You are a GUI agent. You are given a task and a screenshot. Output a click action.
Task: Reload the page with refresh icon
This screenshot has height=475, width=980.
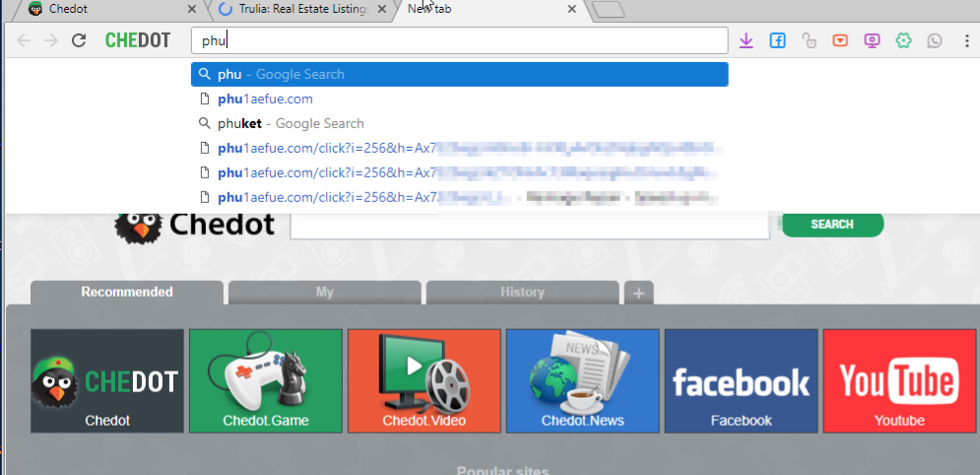click(80, 40)
